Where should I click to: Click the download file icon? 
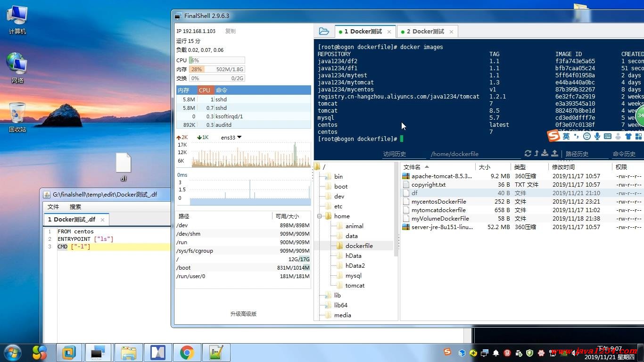[x=545, y=153]
